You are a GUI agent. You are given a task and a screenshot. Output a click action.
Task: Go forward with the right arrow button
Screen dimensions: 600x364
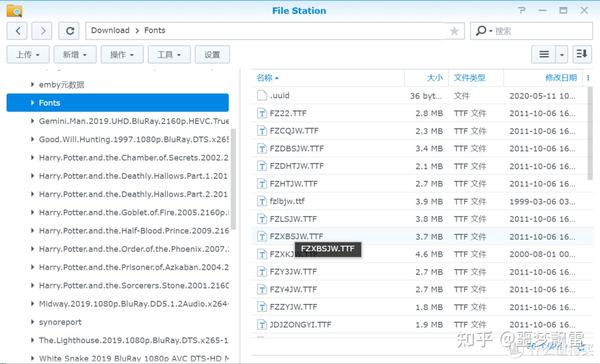[x=42, y=31]
